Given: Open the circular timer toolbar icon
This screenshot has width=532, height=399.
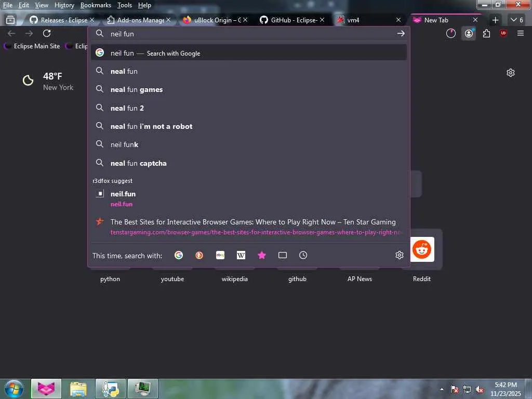Looking at the screenshot, I should click(x=451, y=33).
